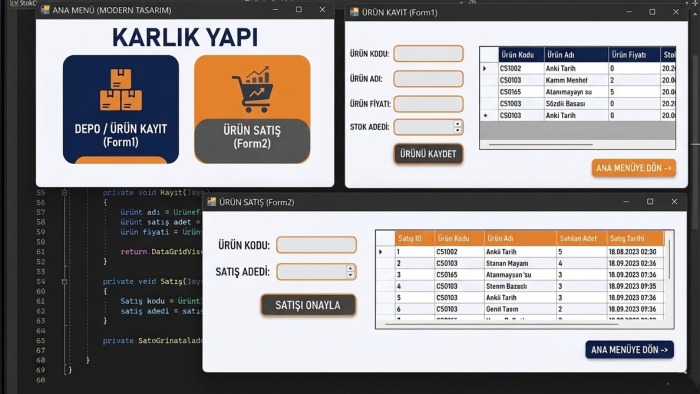Viewport: 700px width, 394px height.
Task: Click horizontal scrollbar of product grid
Action: [541, 145]
